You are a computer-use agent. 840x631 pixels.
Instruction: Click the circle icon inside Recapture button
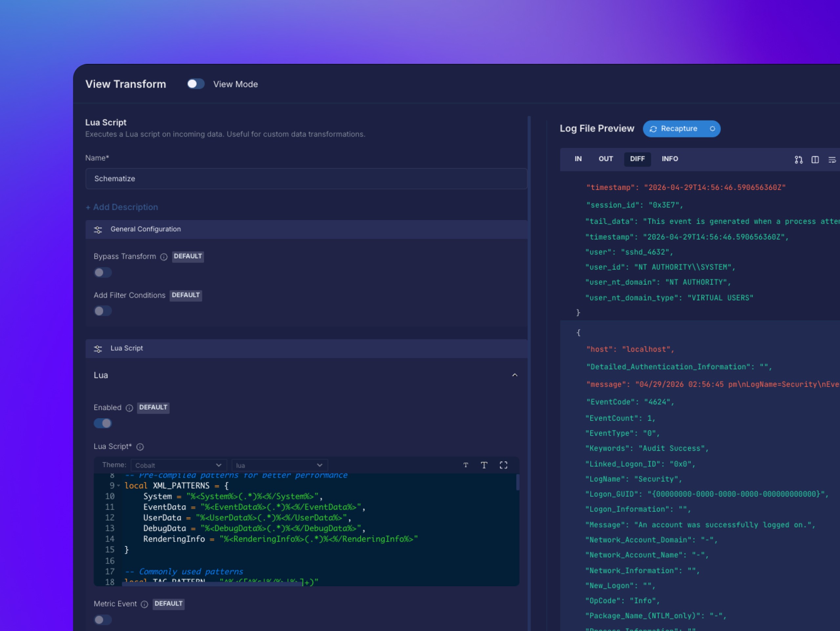coord(712,129)
